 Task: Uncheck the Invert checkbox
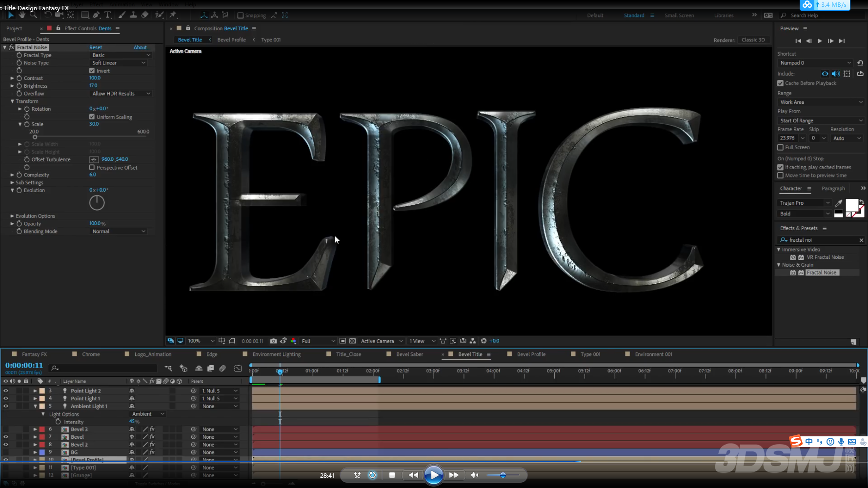coord(92,71)
